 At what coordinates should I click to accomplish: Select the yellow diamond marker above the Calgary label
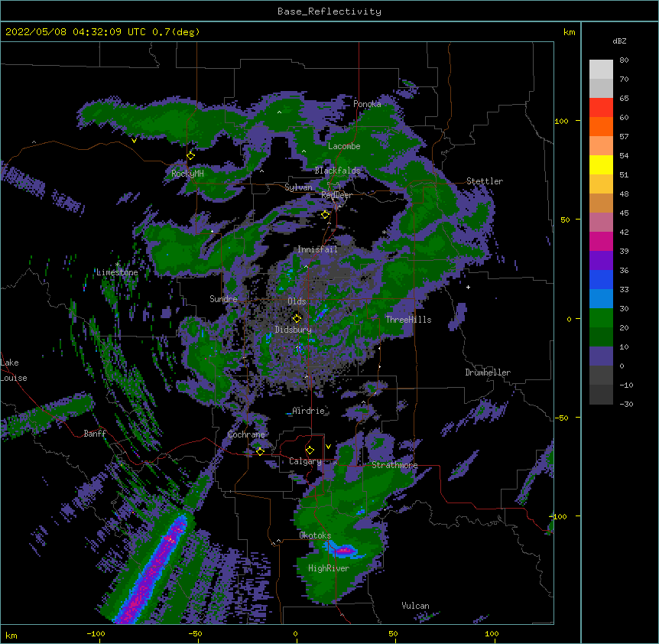(x=310, y=450)
